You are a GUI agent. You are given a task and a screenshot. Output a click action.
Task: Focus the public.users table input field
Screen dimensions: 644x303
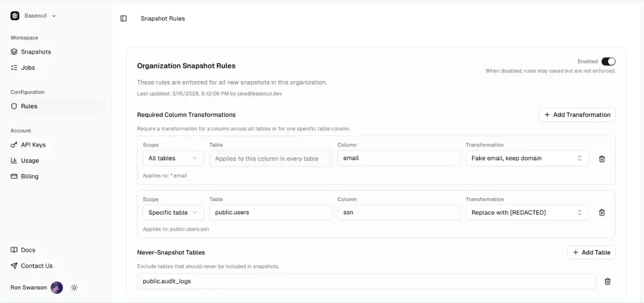[270, 212]
